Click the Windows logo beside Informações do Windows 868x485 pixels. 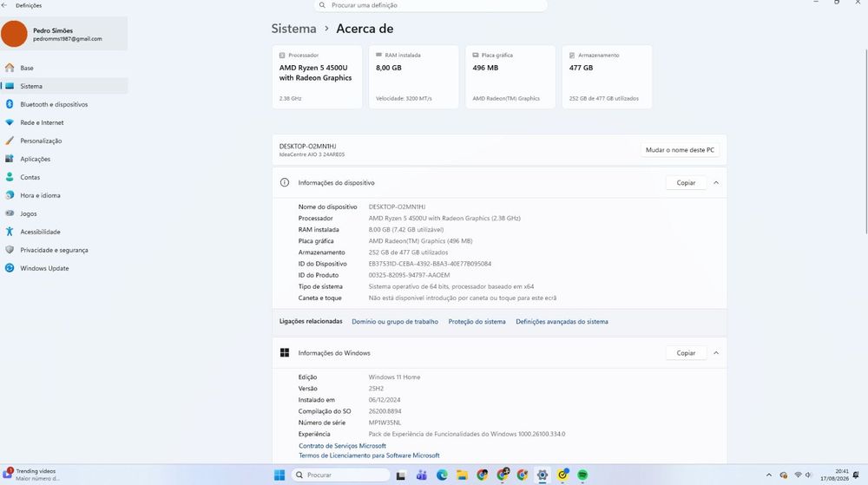(285, 353)
